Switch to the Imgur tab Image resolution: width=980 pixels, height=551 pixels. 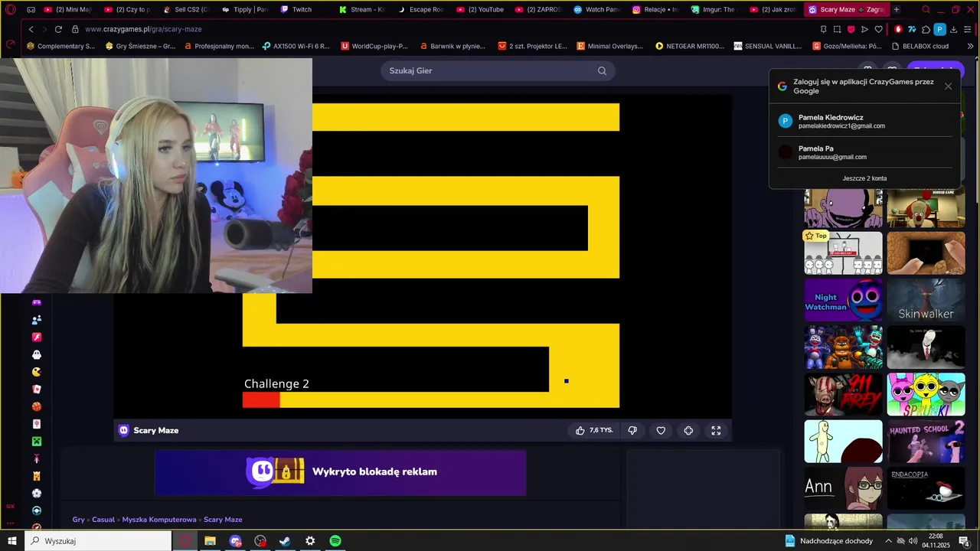[x=714, y=9]
